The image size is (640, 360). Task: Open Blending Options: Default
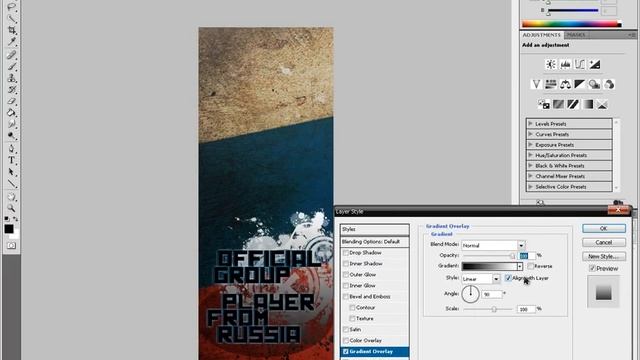pos(375,242)
